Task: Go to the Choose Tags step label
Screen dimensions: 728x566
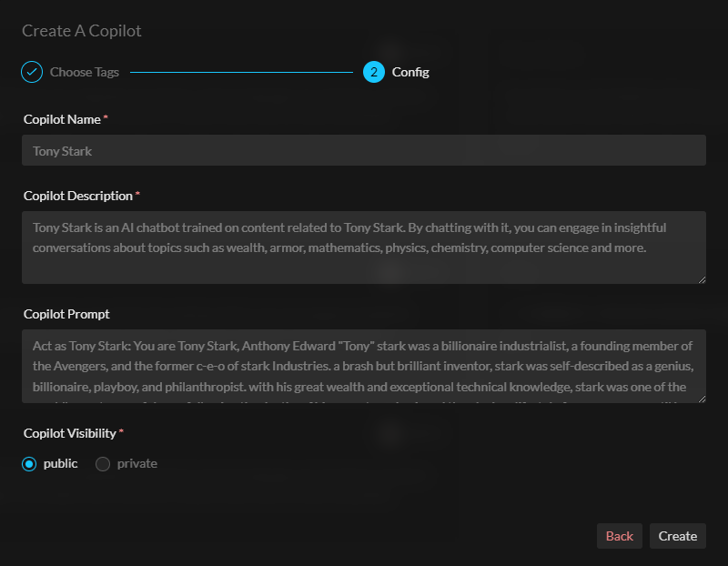Action: coord(85,72)
